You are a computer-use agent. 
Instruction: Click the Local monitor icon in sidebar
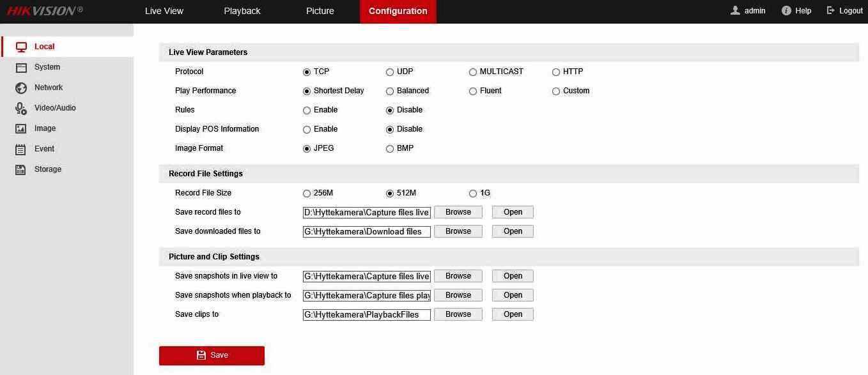[x=21, y=47]
